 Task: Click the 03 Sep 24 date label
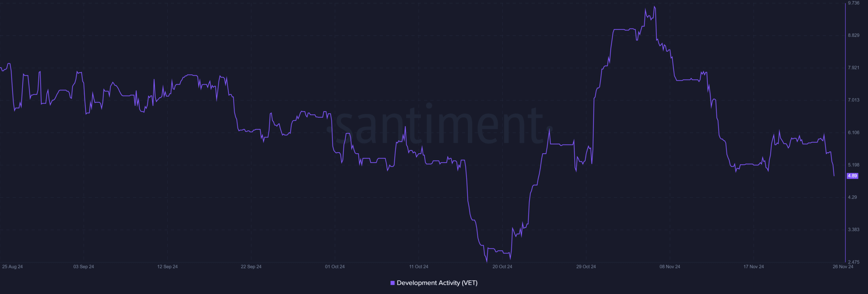[84, 267]
